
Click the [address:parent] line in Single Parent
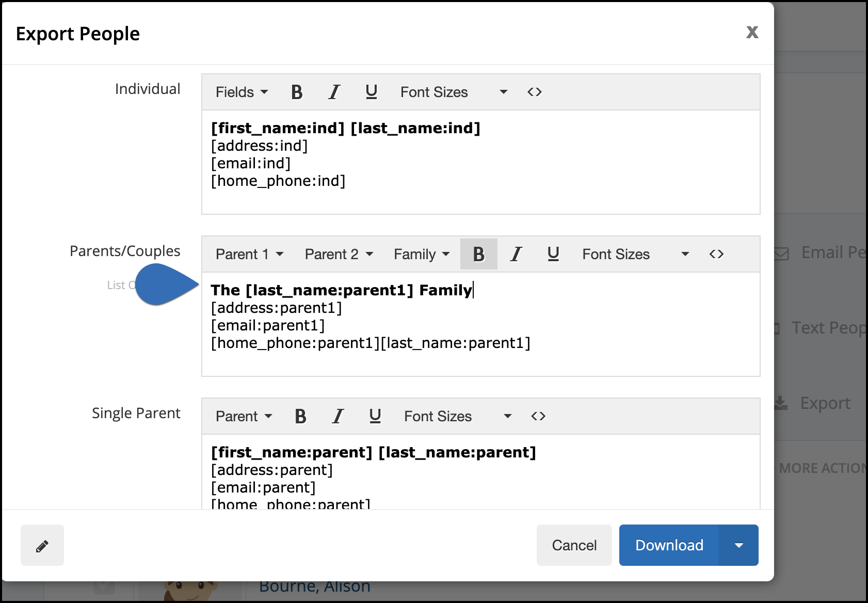272,470
